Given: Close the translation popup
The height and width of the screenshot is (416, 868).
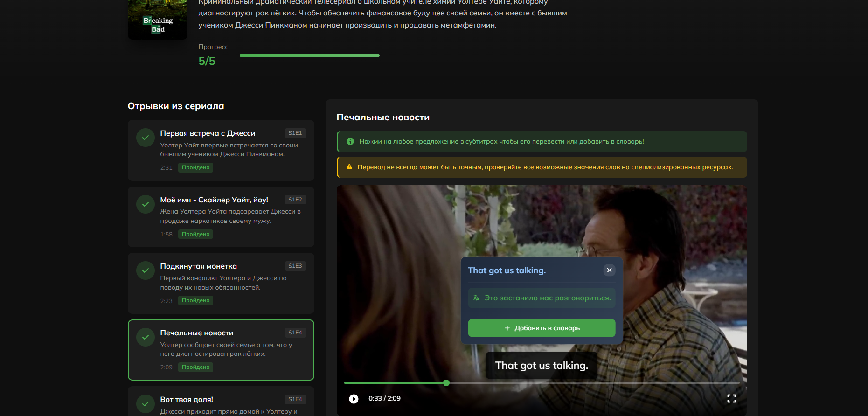Looking at the screenshot, I should click(x=609, y=270).
